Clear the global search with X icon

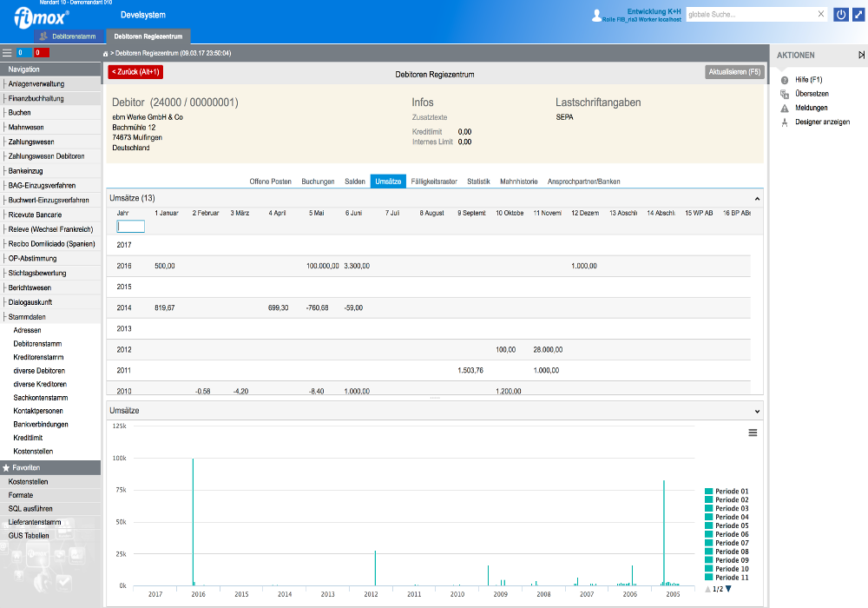coord(820,15)
